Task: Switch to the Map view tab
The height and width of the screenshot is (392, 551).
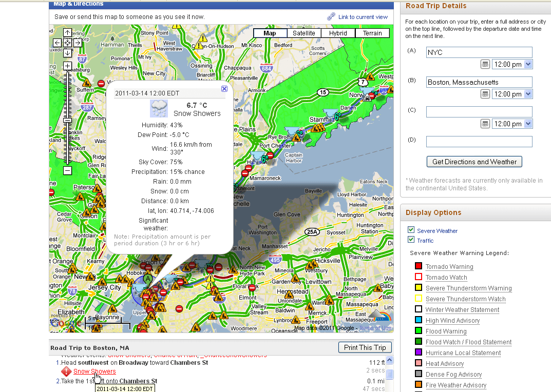Action: pyautogui.click(x=270, y=33)
